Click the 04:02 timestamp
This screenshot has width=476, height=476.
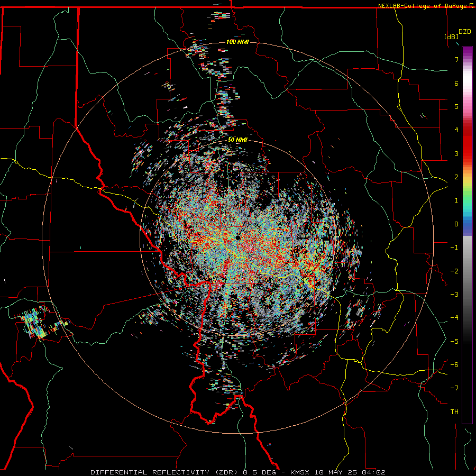(x=373, y=472)
